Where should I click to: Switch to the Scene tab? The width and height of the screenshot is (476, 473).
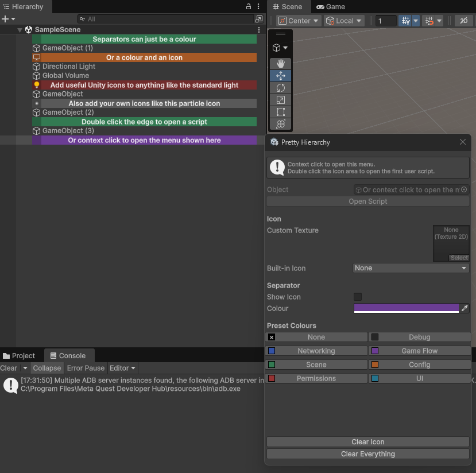coord(288,7)
